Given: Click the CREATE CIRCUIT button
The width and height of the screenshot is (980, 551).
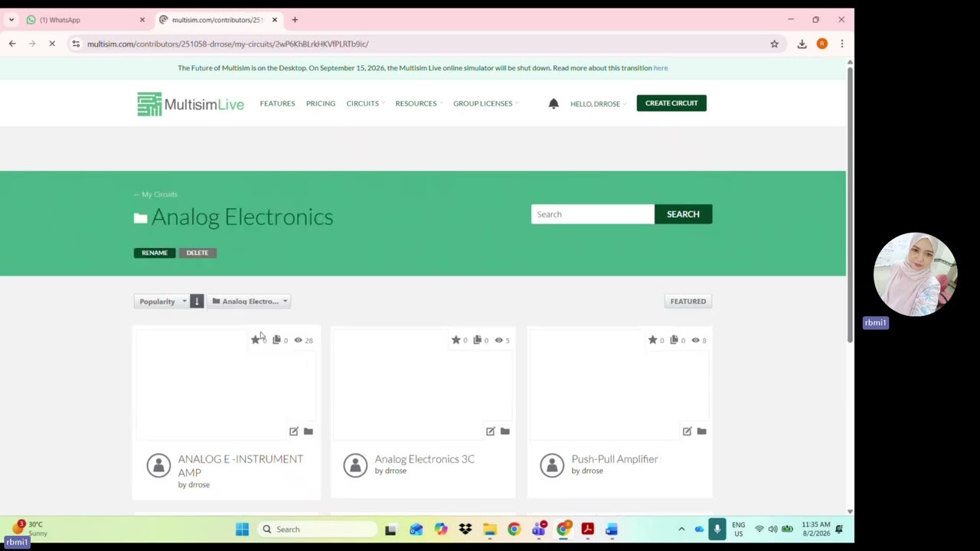Looking at the screenshot, I should (671, 103).
